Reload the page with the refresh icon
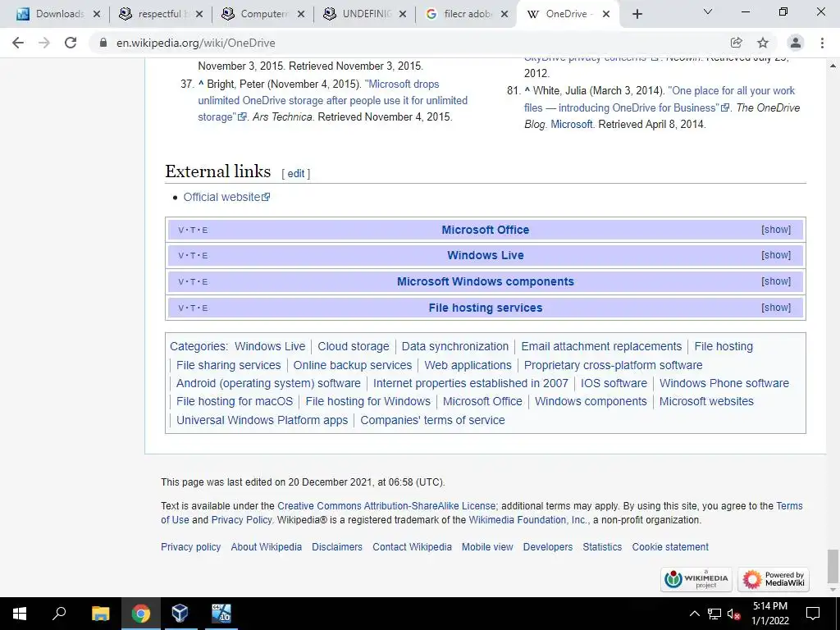The height and width of the screenshot is (630, 840). 71,43
